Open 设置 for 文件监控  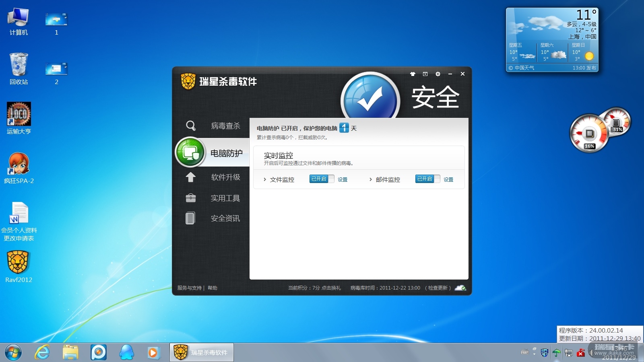pos(343,179)
